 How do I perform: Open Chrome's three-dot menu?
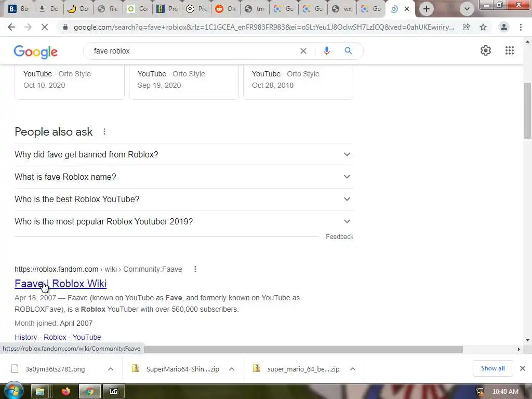tap(521, 27)
